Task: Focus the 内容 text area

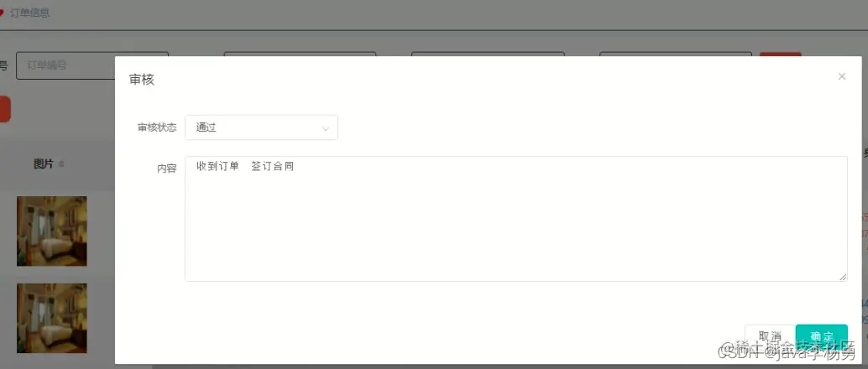Action: [x=516, y=219]
